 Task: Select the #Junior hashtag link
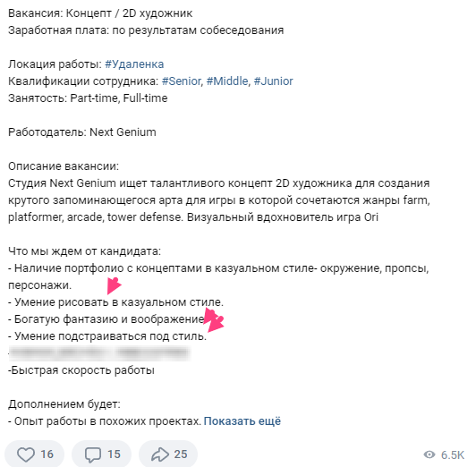pyautogui.click(x=273, y=81)
